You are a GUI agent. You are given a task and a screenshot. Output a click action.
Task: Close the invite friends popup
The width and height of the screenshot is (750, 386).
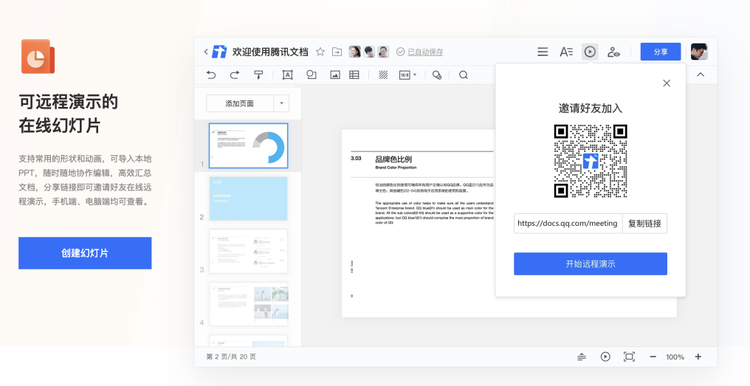666,83
